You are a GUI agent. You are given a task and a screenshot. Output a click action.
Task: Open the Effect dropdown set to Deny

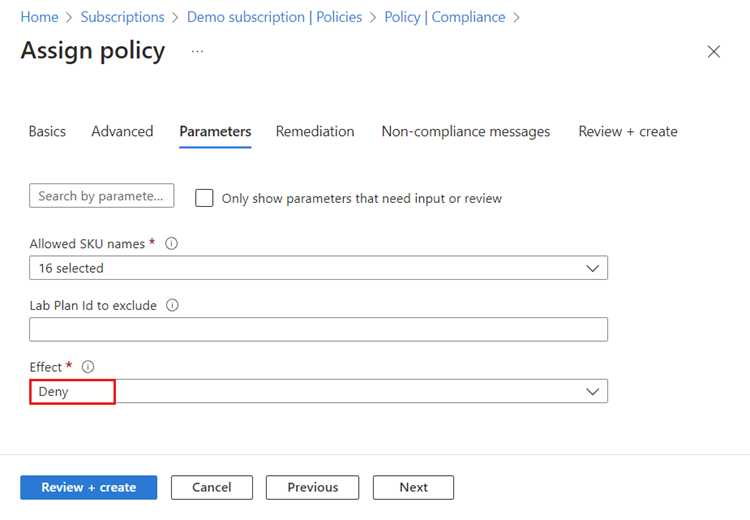point(319,391)
